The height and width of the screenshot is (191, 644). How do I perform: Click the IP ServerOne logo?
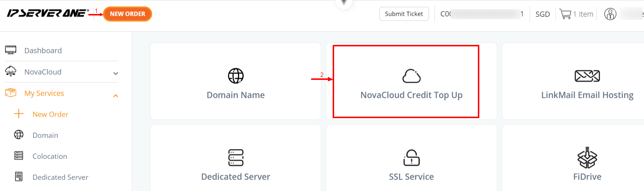point(47,14)
